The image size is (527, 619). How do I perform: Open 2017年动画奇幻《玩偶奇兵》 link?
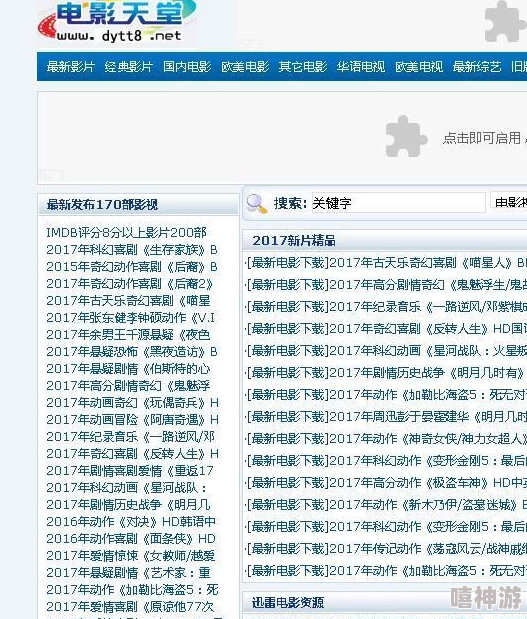[x=132, y=403]
